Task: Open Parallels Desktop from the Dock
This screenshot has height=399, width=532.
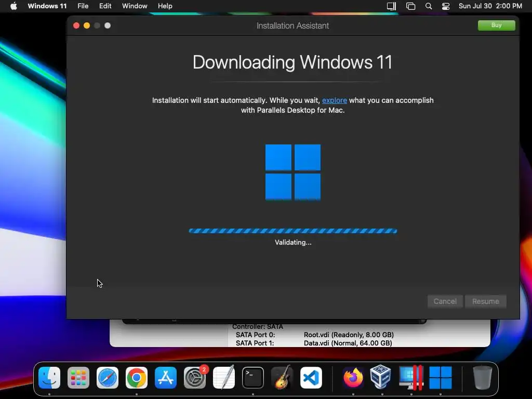Action: tap(411, 378)
